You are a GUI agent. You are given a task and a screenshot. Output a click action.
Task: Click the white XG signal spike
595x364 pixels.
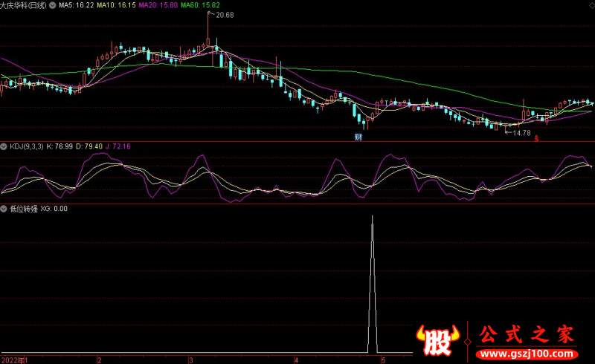pos(372,282)
